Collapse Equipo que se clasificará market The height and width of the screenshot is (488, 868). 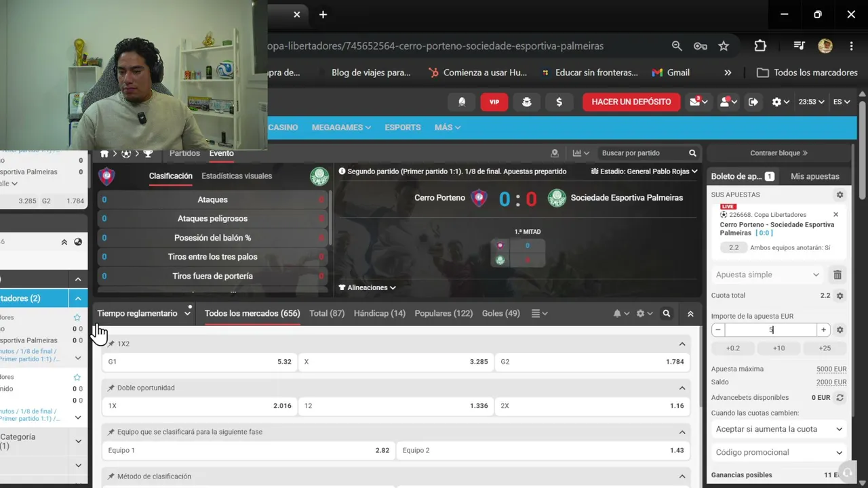pyautogui.click(x=682, y=432)
